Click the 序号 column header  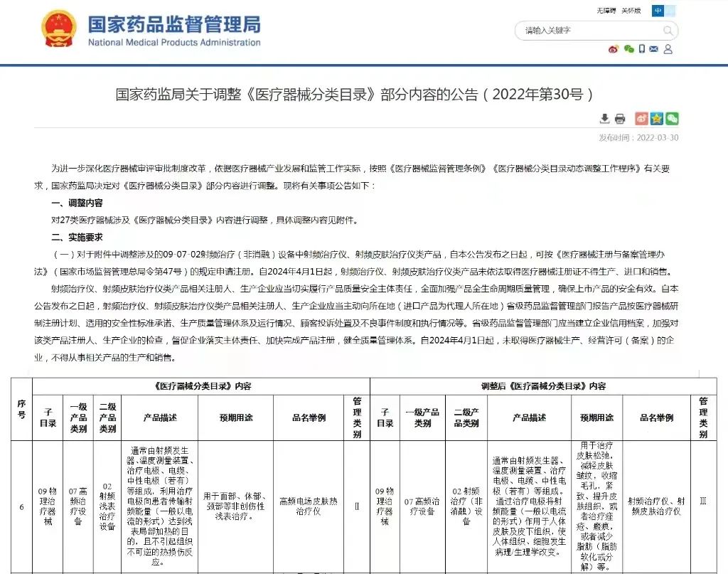[x=22, y=409]
